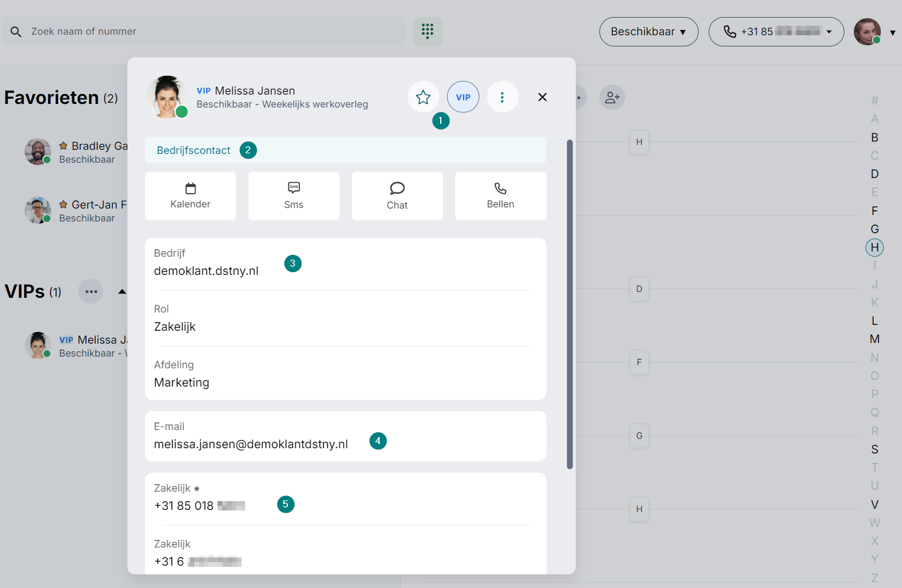Jump to letter S in alphabet index

[x=874, y=449]
